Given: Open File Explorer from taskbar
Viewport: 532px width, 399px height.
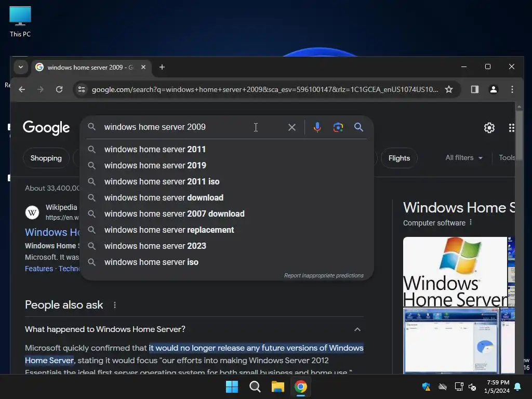Looking at the screenshot, I should pyautogui.click(x=277, y=387).
